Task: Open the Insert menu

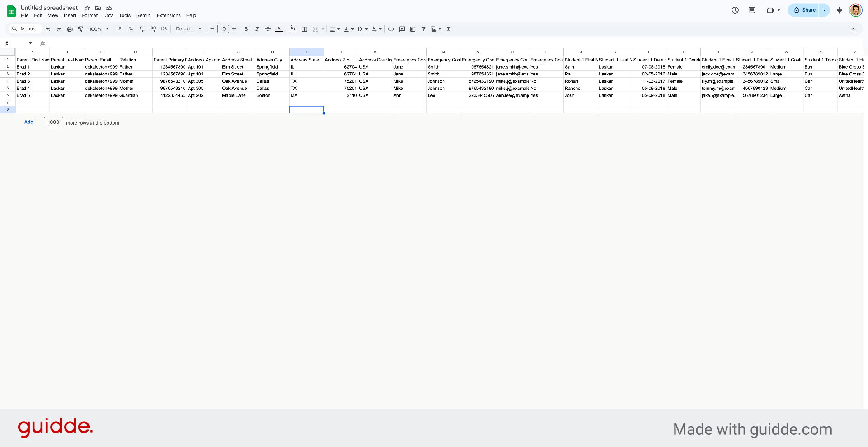Action: point(70,15)
